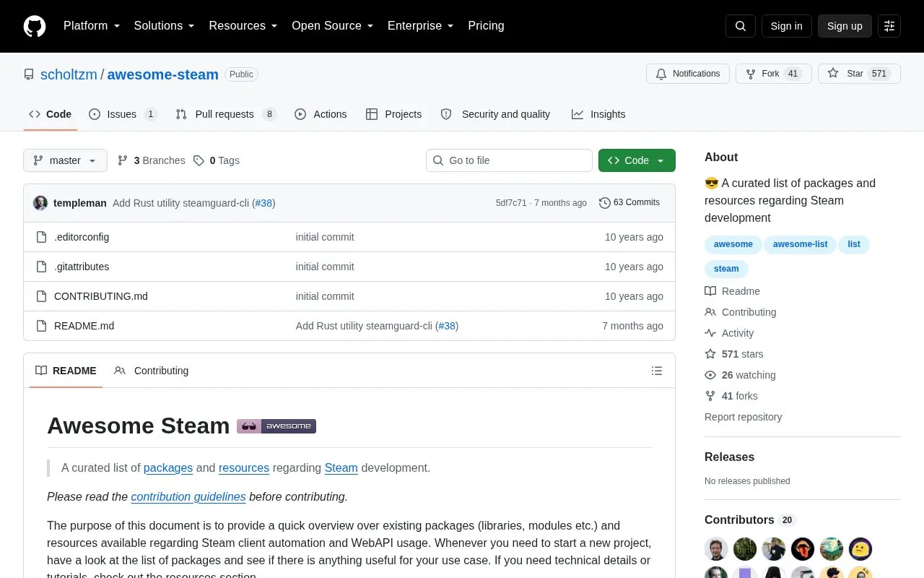Open the README outline list icon
The width and height of the screenshot is (924, 578).
657,371
